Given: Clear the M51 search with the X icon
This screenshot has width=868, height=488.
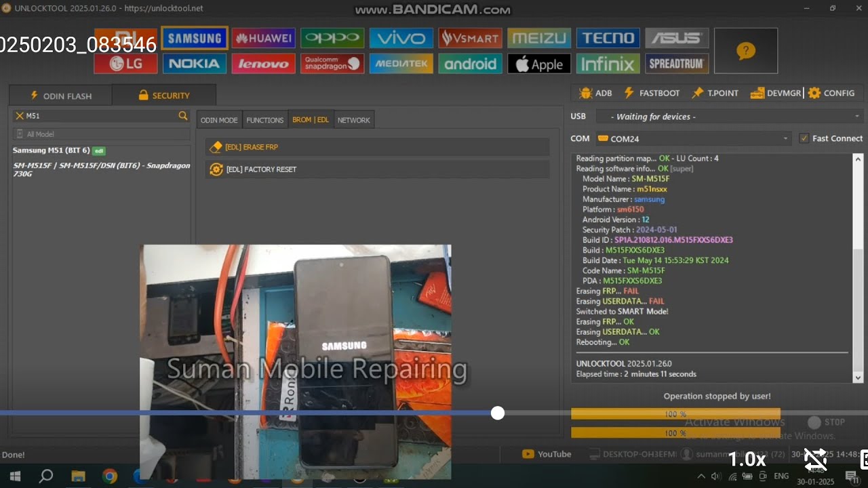Looking at the screenshot, I should [20, 116].
